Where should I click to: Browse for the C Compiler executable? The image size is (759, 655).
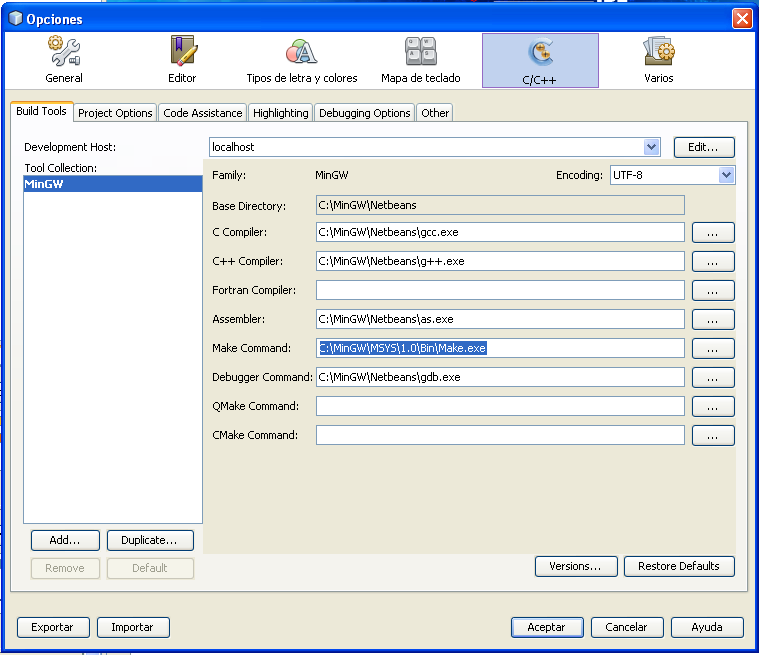click(x=713, y=232)
